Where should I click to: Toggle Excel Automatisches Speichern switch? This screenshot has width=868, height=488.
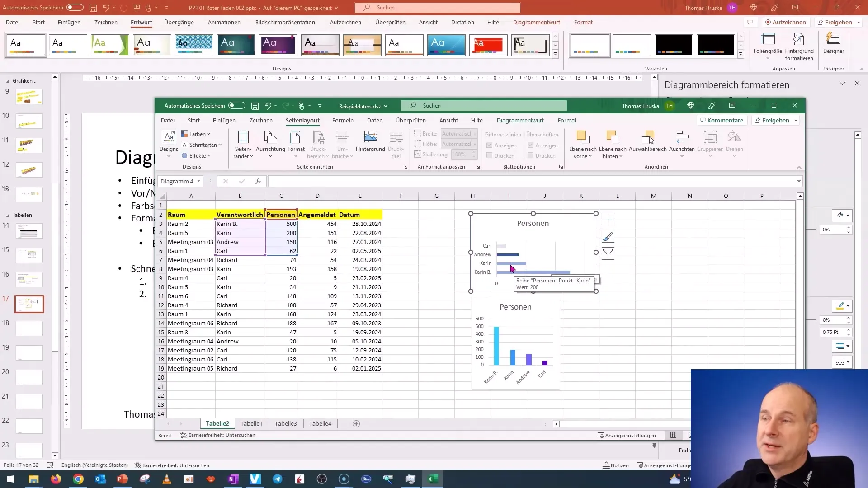point(237,106)
